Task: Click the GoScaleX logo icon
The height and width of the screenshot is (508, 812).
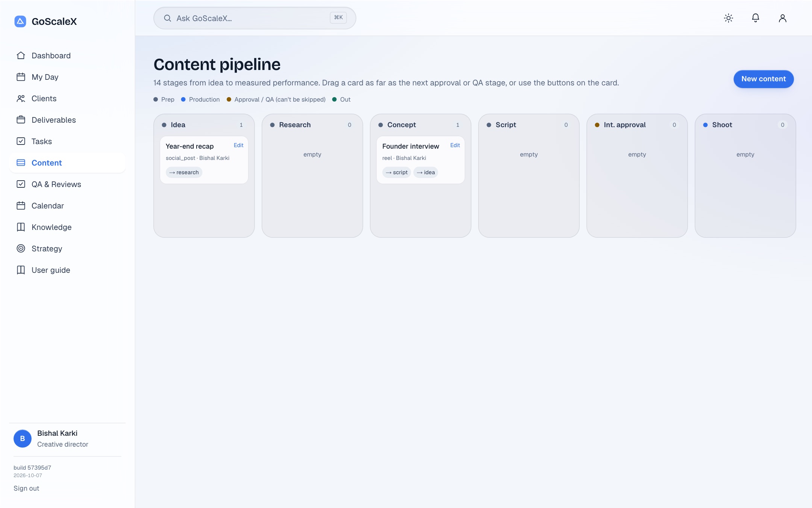Action: [20, 21]
